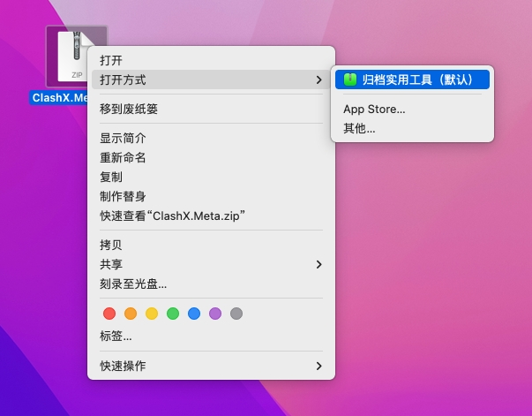The image size is (532, 416).
Task: Click the Archive Utility icon in submenu
Action: pyautogui.click(x=349, y=79)
